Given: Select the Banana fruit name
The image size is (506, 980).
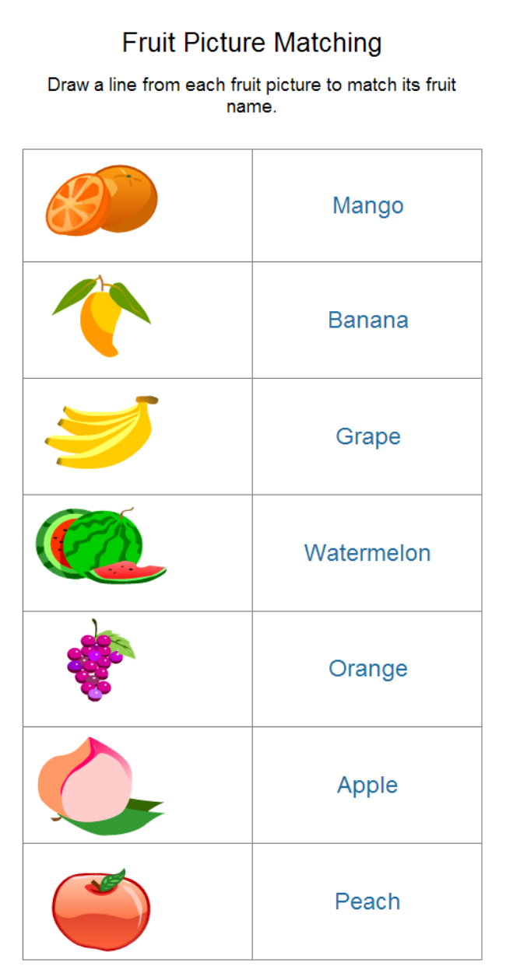Looking at the screenshot, I should 367,320.
